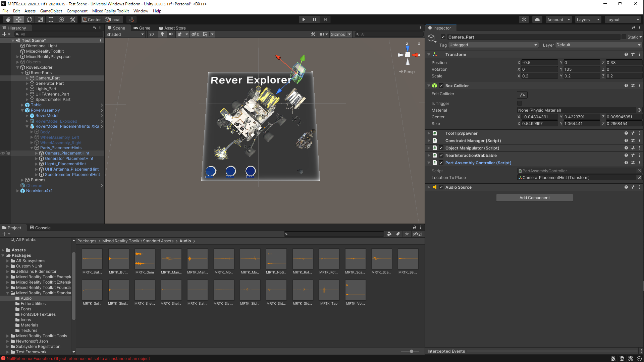Open Cloud services icon
Screen dimensions: 644x362
pyautogui.click(x=537, y=19)
